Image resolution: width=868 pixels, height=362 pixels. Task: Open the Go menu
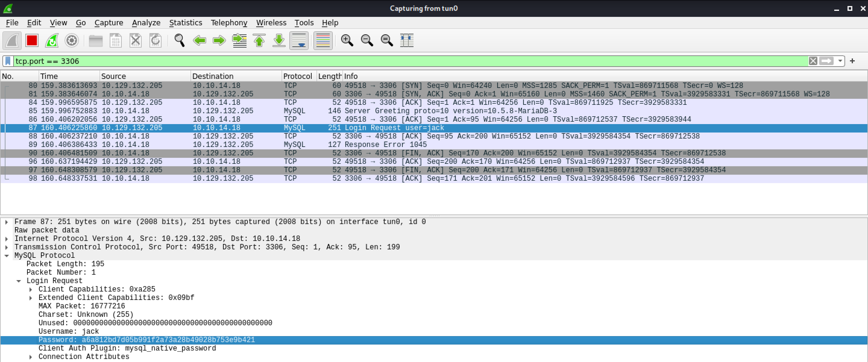(80, 23)
